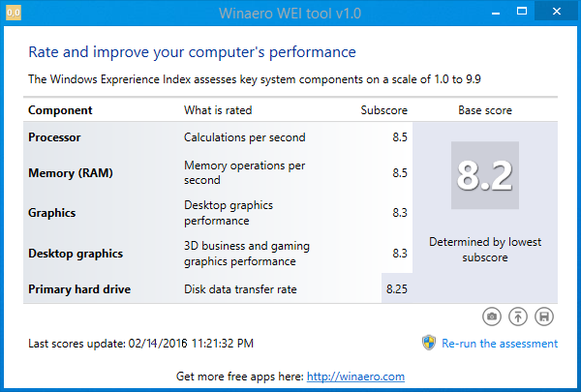
Task: Select the Primary hard drive row label
Action: coord(79,288)
